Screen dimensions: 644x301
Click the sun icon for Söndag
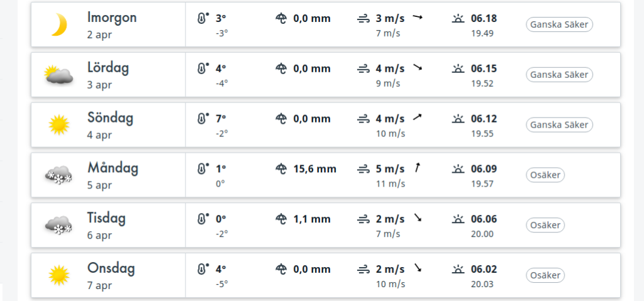click(x=58, y=125)
